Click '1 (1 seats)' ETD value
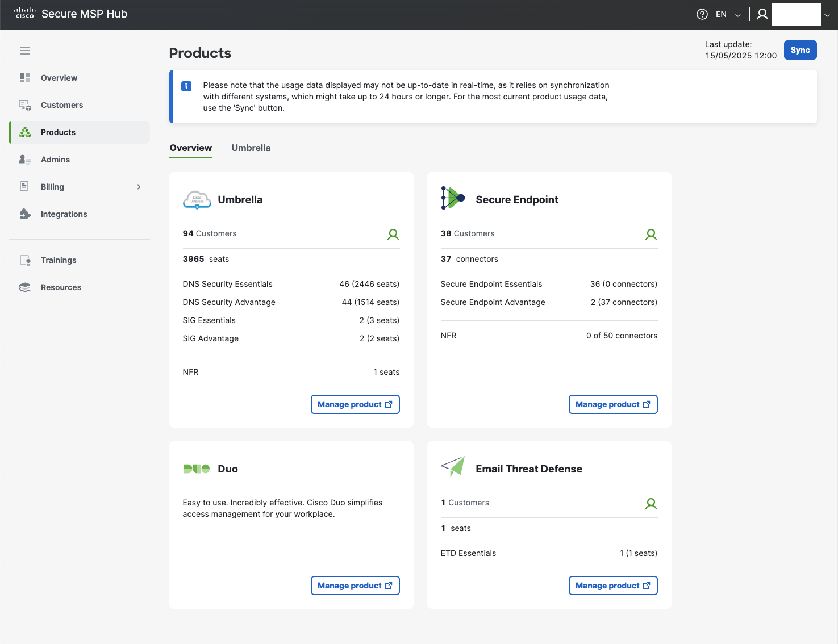The width and height of the screenshot is (838, 644). (x=639, y=553)
